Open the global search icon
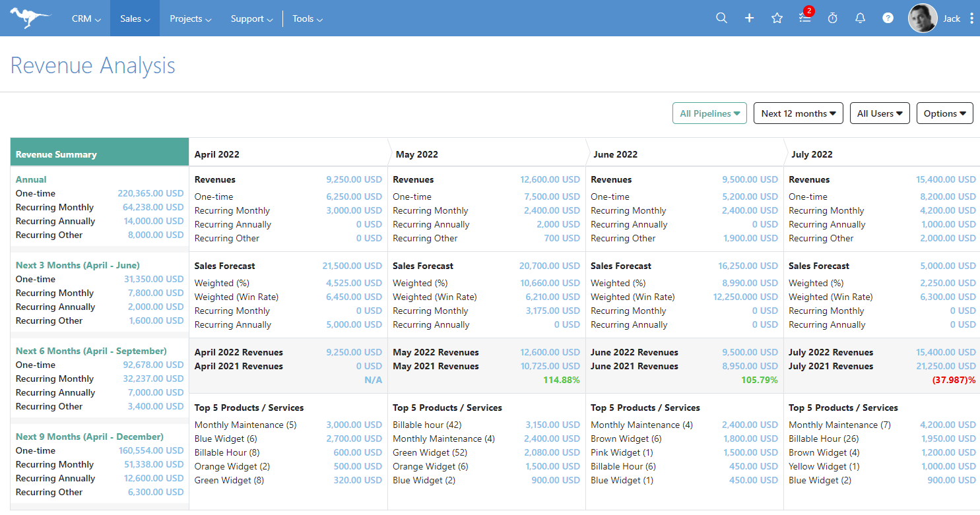Screen dimensions: 980x515 [721, 18]
